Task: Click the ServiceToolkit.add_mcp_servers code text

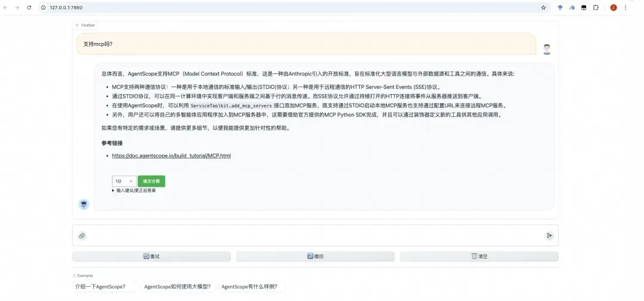Action: 231,105
